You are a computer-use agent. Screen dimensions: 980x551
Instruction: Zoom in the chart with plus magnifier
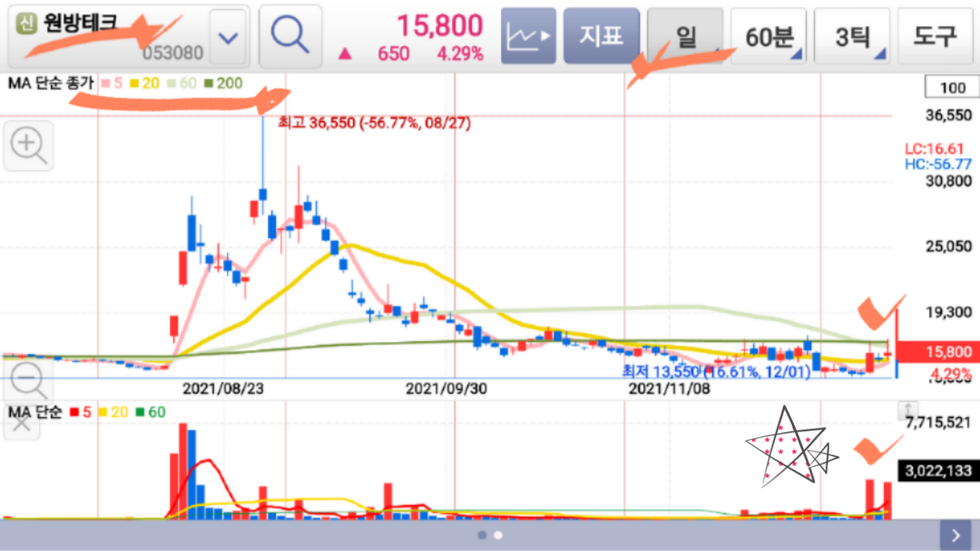point(29,145)
